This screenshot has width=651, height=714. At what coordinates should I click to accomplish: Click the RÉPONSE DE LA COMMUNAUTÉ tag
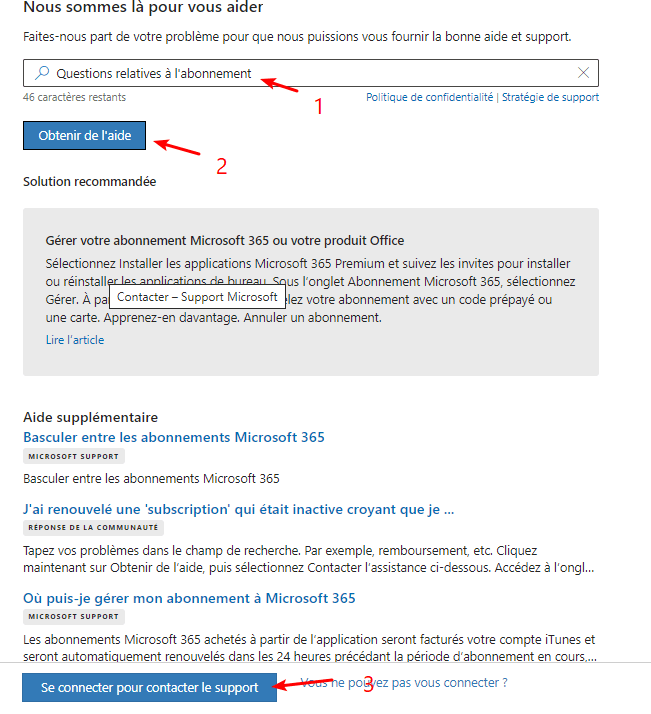pyautogui.click(x=93, y=527)
